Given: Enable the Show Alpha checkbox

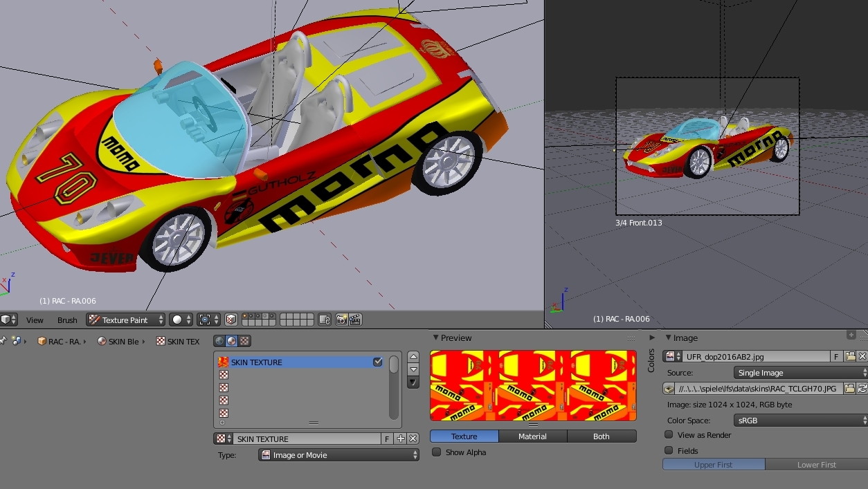Looking at the screenshot, I should point(437,452).
